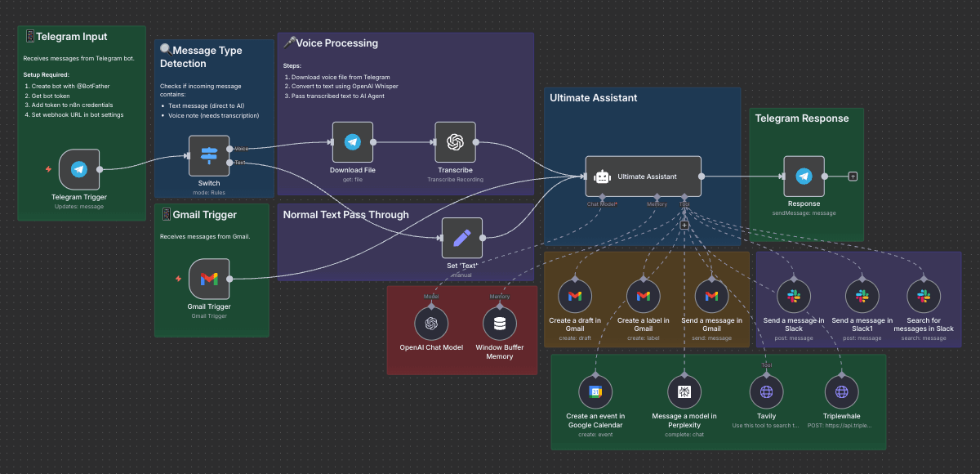Open the Switch node
This screenshot has width=980, height=474.
(209, 155)
